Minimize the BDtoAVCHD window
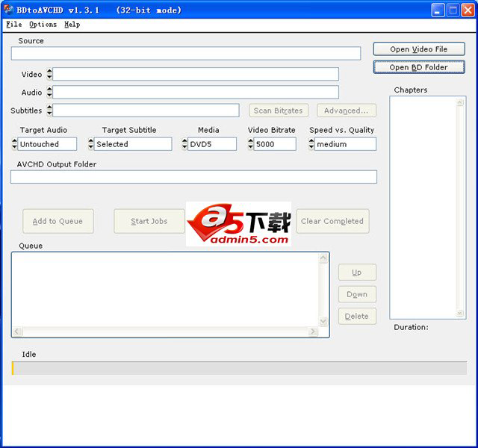The image size is (478, 448). (438, 10)
